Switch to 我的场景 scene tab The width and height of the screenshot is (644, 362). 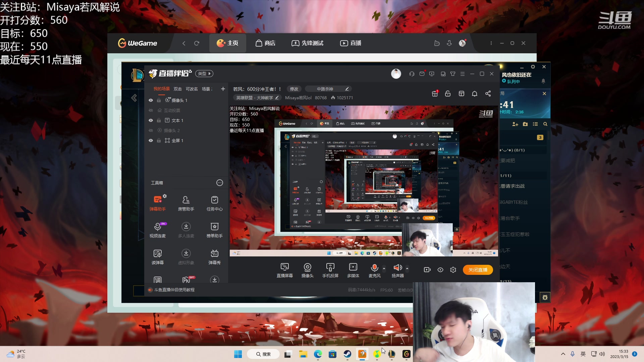162,89
